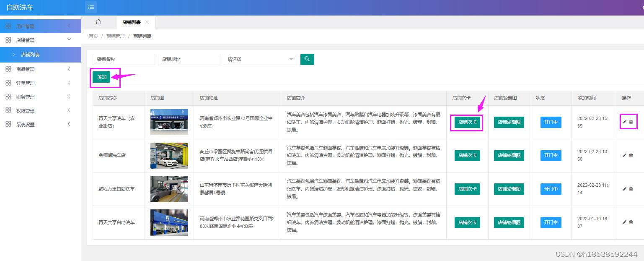This screenshot has width=644, height=261.
Task: Open the 财务管理 menu
Action: (x=41, y=97)
